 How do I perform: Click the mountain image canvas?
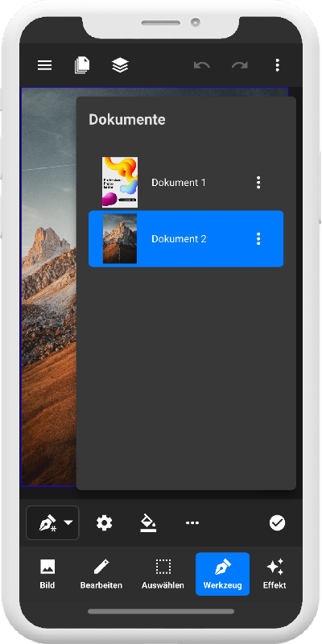(x=48, y=287)
